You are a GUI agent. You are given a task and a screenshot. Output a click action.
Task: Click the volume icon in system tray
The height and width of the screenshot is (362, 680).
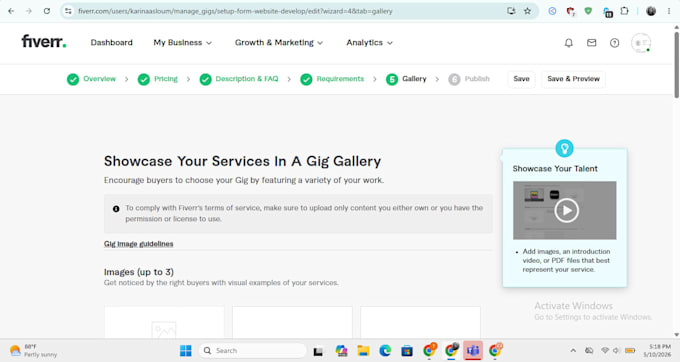[616, 350]
